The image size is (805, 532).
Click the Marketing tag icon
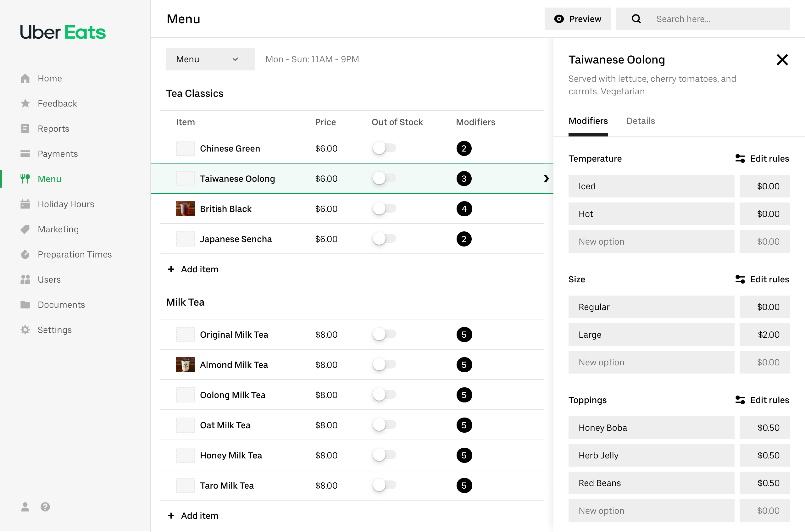pos(25,229)
